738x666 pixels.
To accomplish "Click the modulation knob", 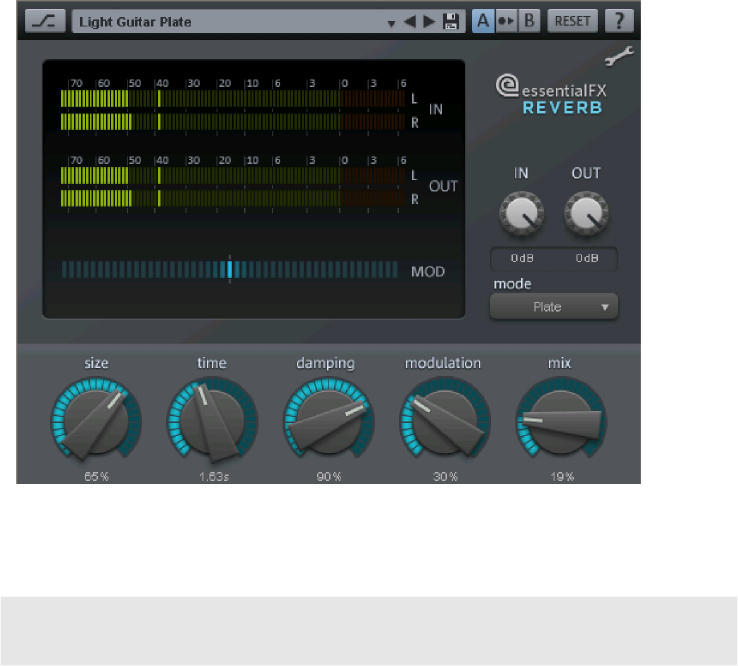I will [445, 419].
